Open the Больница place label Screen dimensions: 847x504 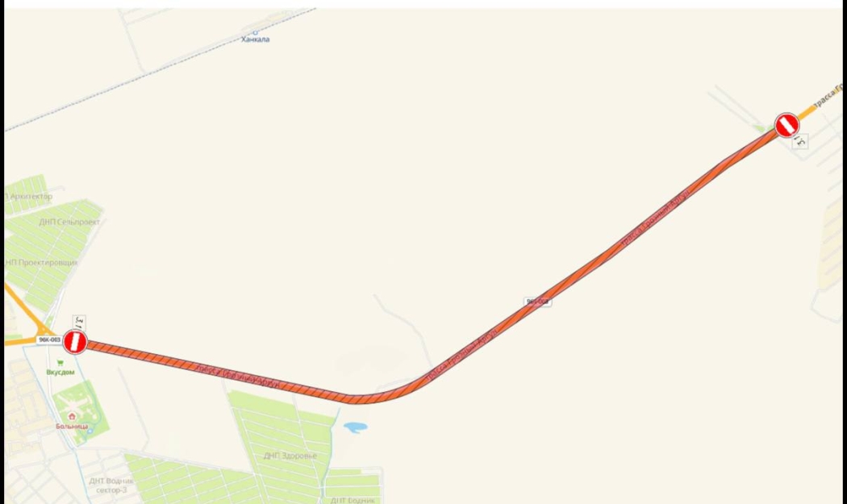(x=72, y=427)
